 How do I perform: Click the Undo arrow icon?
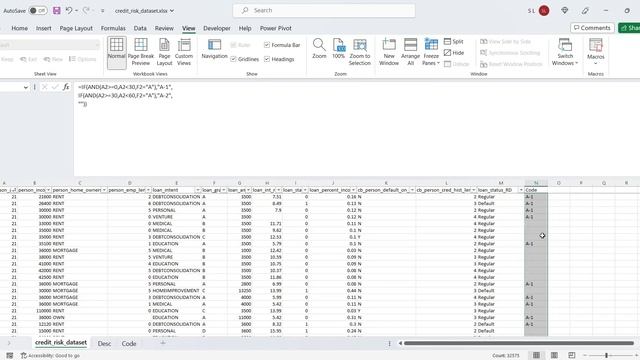coord(69,10)
